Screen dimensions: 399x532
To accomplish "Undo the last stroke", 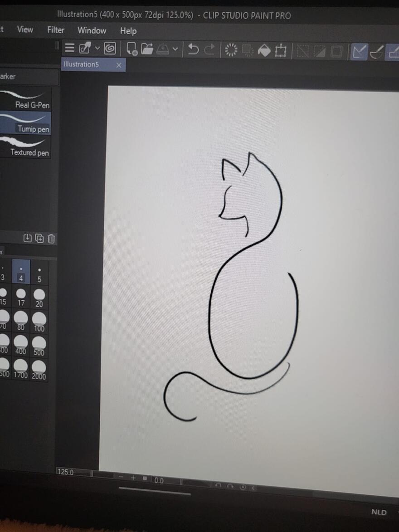I will 193,49.
